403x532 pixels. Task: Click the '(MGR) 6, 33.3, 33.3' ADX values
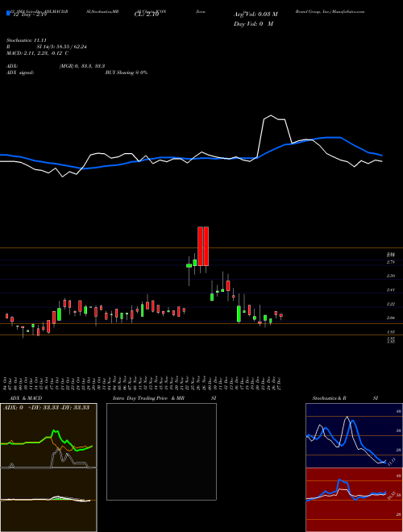point(82,66)
